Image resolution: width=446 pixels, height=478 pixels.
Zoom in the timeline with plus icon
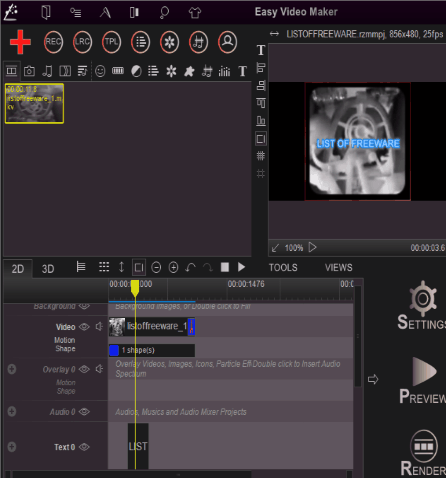(x=173, y=267)
